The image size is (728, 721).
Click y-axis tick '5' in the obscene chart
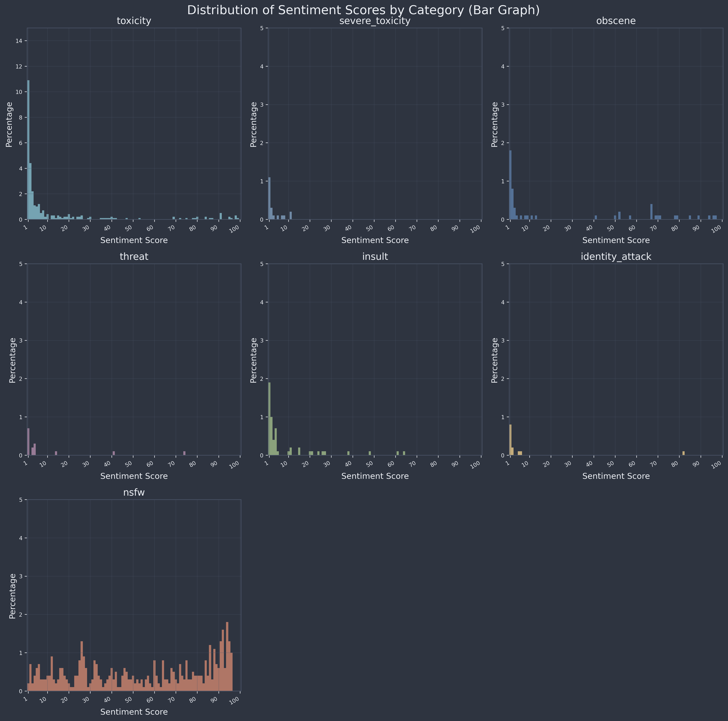[503, 28]
